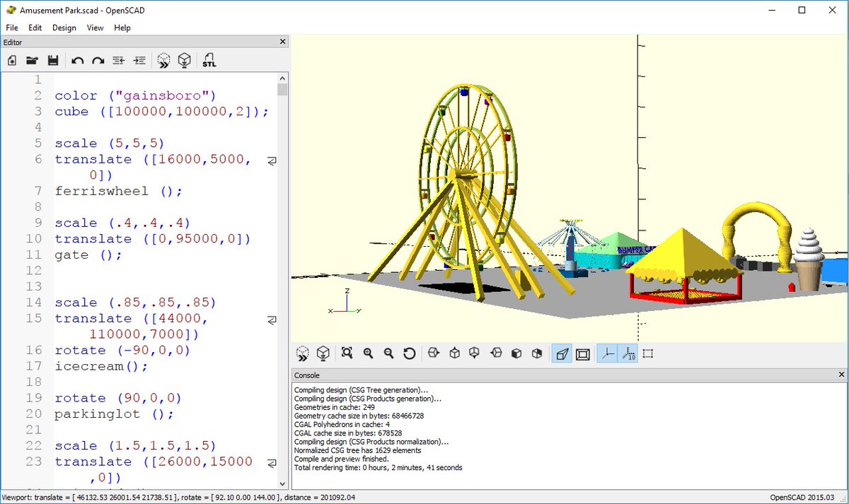The width and height of the screenshot is (849, 504).
Task: Toggle the scale markers button
Action: (x=627, y=353)
